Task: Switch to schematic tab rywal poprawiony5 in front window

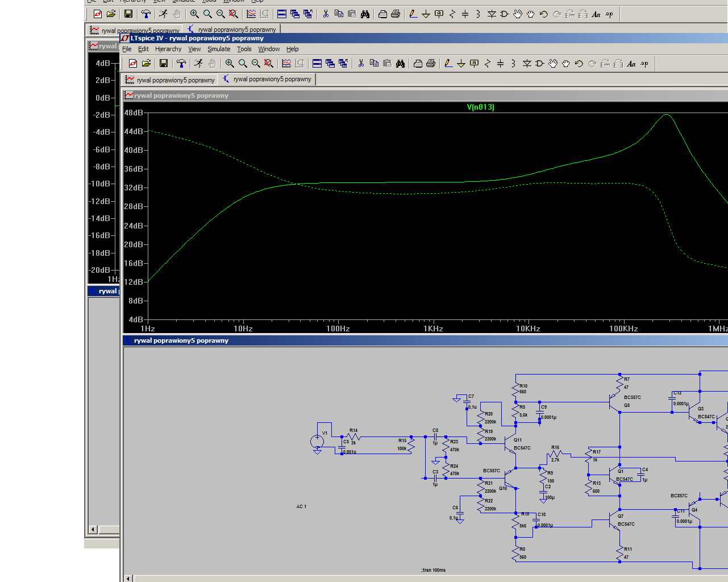Action: [267, 79]
